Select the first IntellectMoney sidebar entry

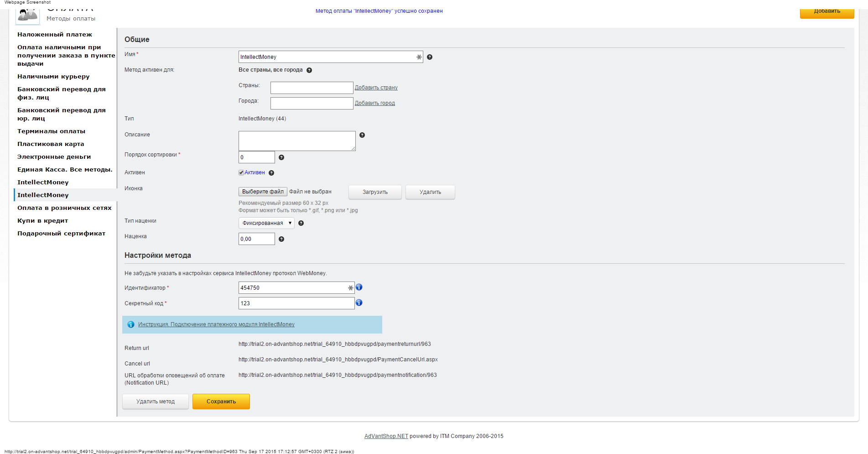(43, 183)
